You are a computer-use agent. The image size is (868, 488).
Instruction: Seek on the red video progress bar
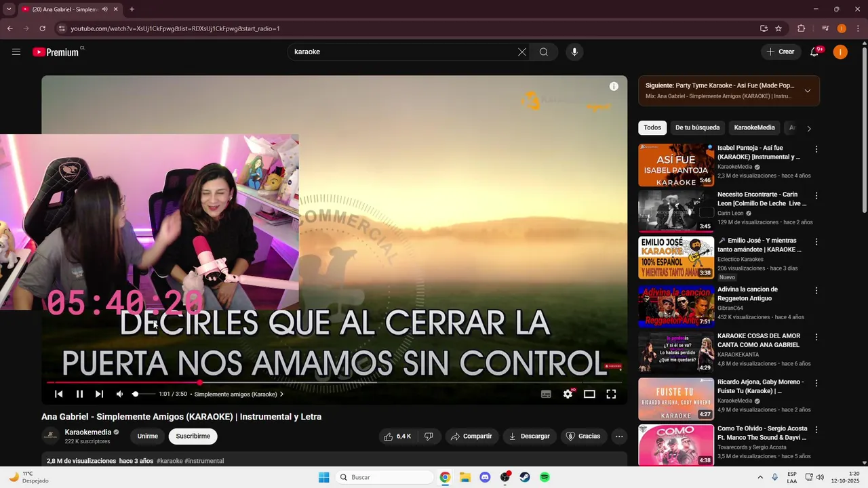[334, 382]
